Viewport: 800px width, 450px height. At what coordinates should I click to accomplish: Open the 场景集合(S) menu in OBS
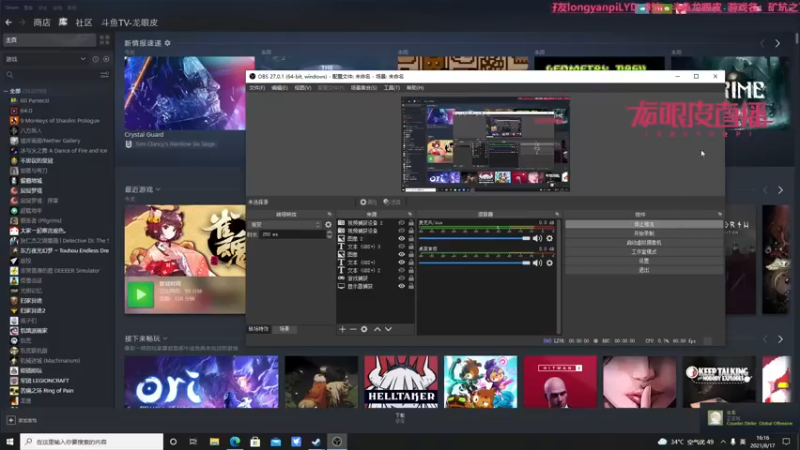coord(364,88)
